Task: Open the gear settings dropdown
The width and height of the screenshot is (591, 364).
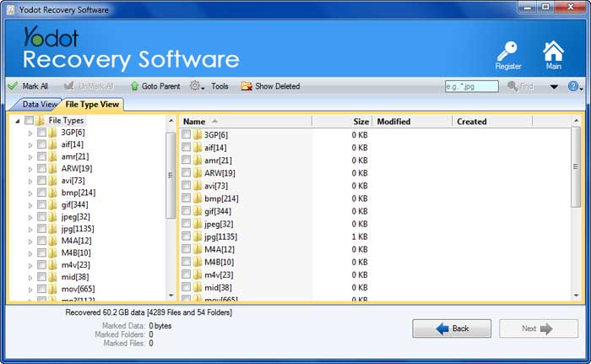Action: [197, 86]
